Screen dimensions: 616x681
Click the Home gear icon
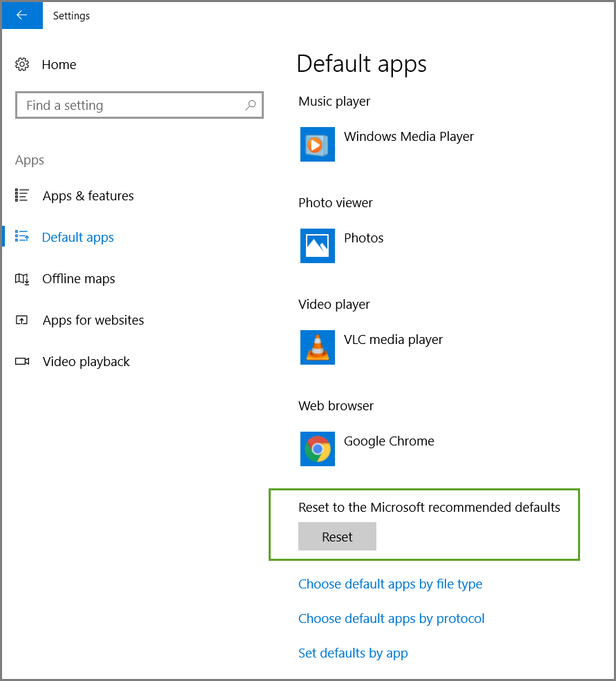22,65
